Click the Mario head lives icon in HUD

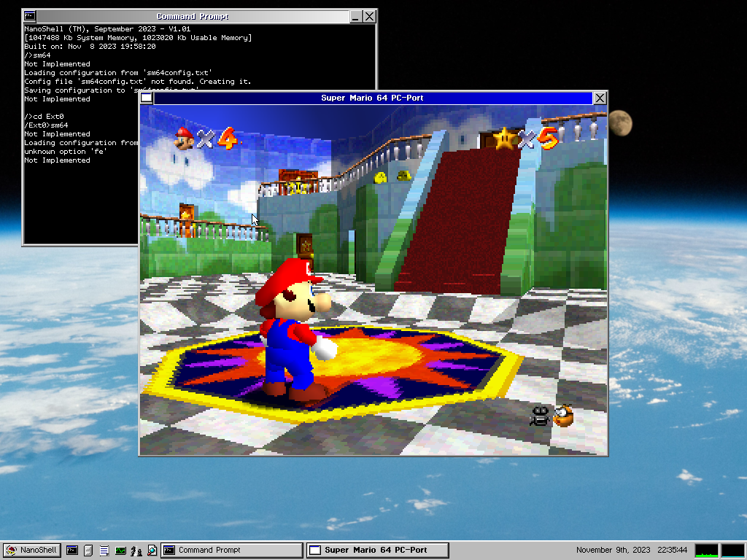coord(185,138)
